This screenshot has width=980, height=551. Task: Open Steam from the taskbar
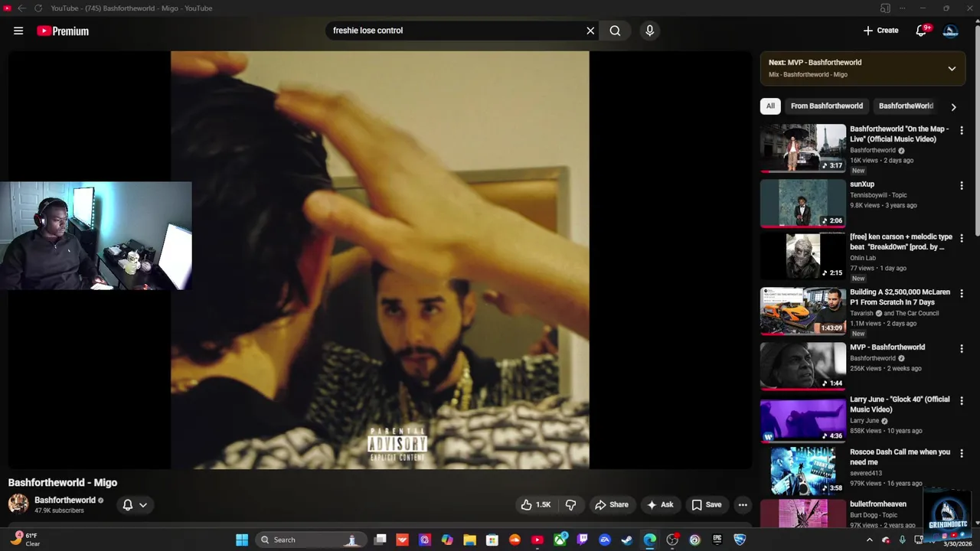coord(627,540)
